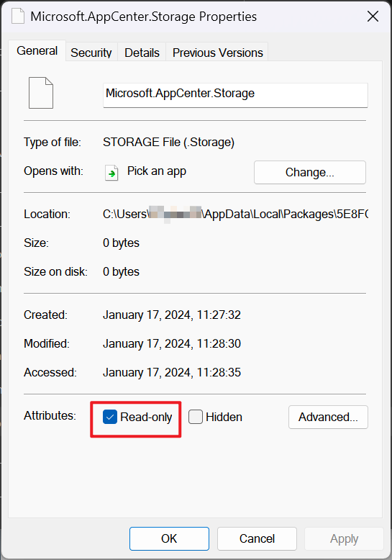Screen dimensions: 392x560
Task: Go to the Previous Versions tab
Action: (x=217, y=53)
